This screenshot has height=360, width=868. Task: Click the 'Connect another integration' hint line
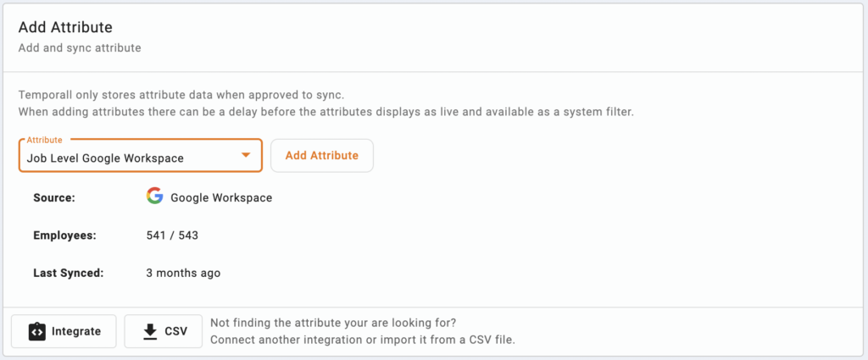click(x=363, y=340)
